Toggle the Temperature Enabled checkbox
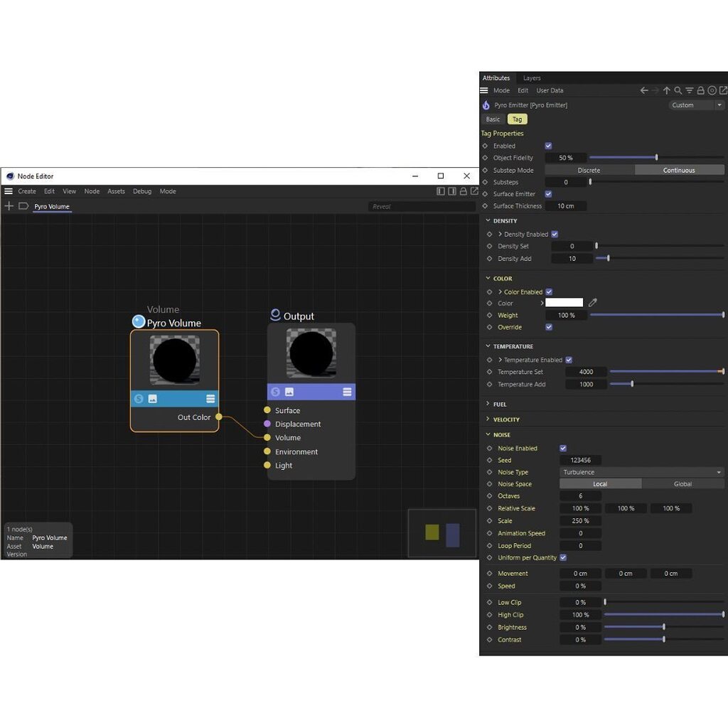 569,359
